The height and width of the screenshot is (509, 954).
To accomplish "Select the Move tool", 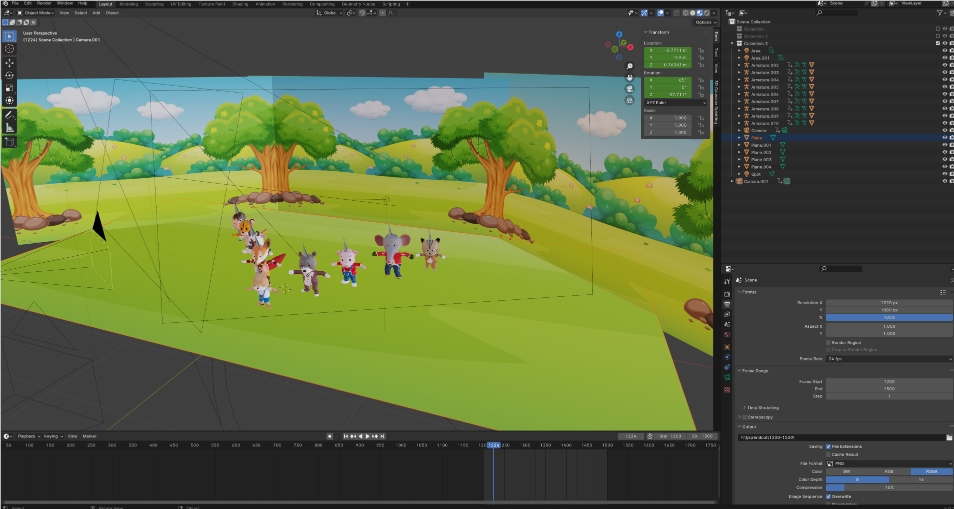I will [x=9, y=63].
